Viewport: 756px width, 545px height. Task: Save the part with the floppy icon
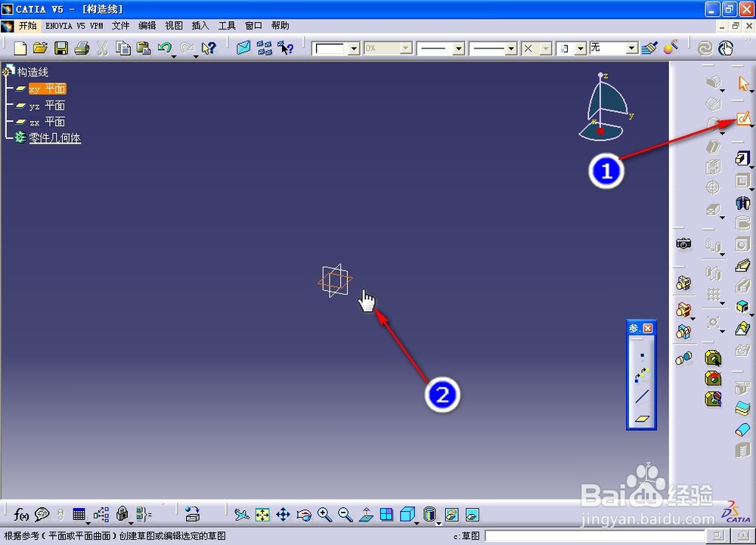[x=61, y=48]
